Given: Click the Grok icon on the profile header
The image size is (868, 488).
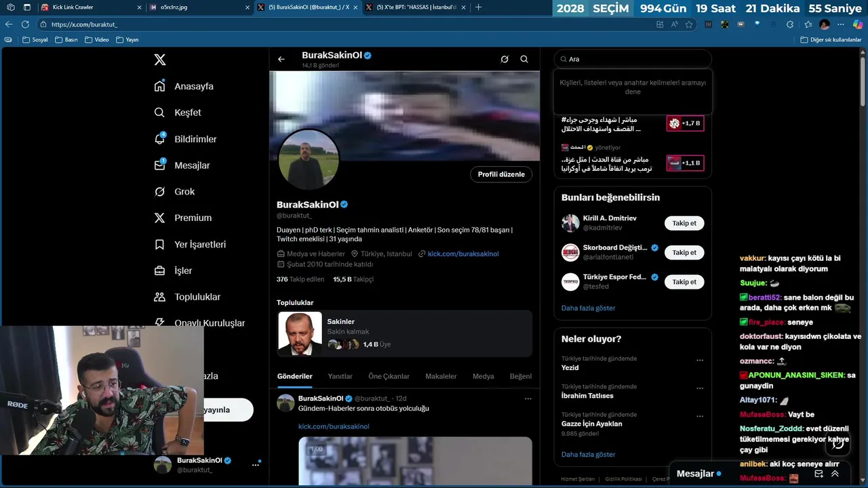Looking at the screenshot, I should [505, 59].
